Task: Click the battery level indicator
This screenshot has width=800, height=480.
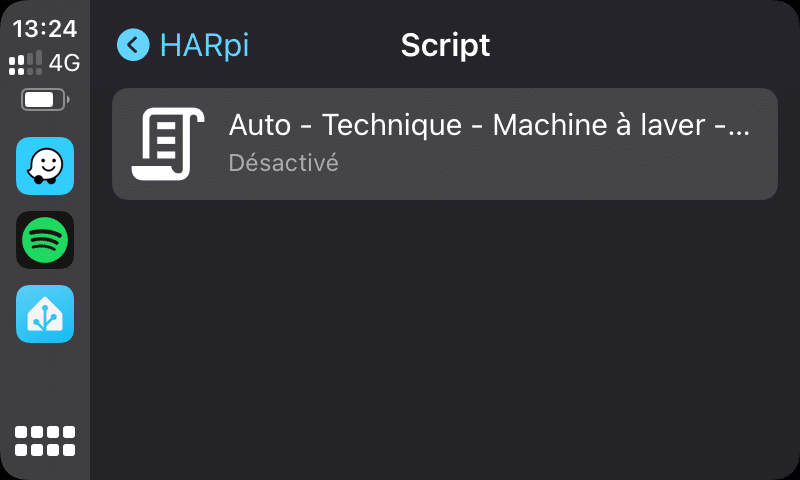Action: pyautogui.click(x=45, y=99)
